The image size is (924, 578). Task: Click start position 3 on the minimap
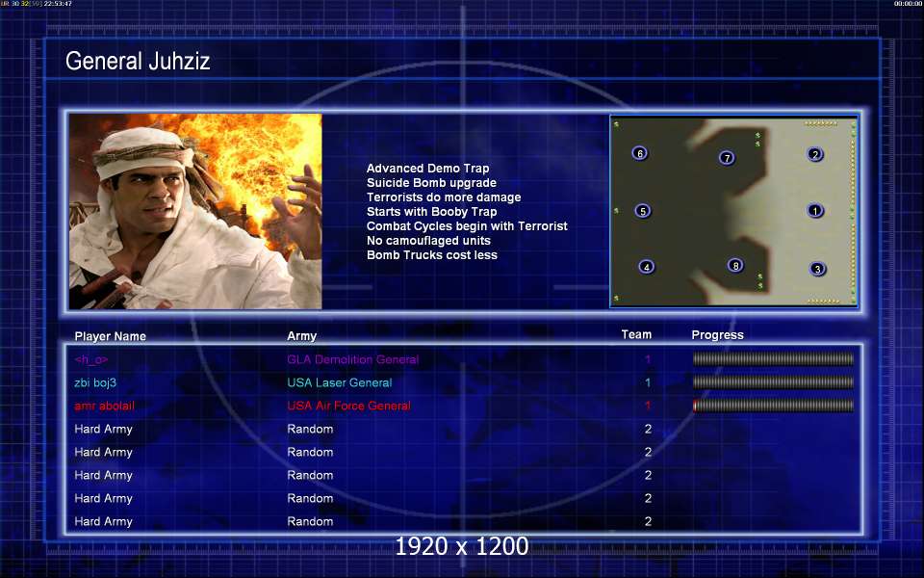[x=817, y=269]
